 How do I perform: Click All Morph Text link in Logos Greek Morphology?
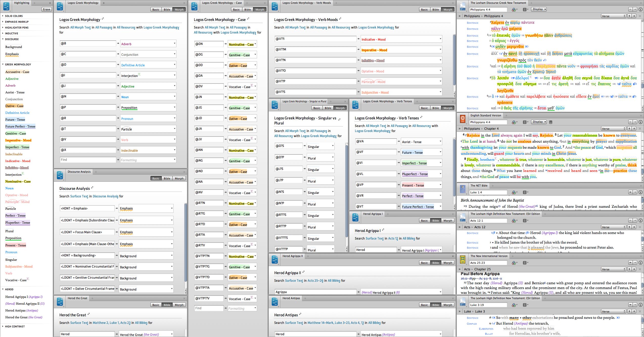pyautogui.click(x=80, y=27)
